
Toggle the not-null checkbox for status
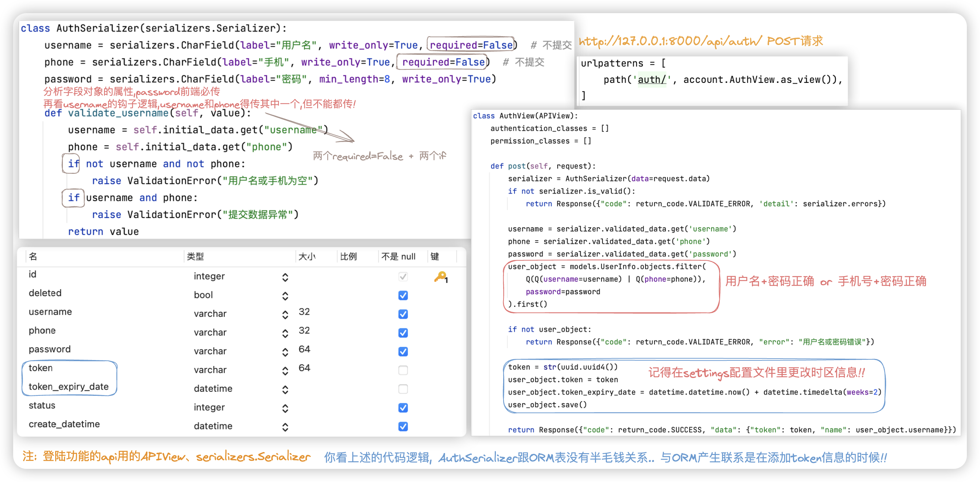(403, 408)
